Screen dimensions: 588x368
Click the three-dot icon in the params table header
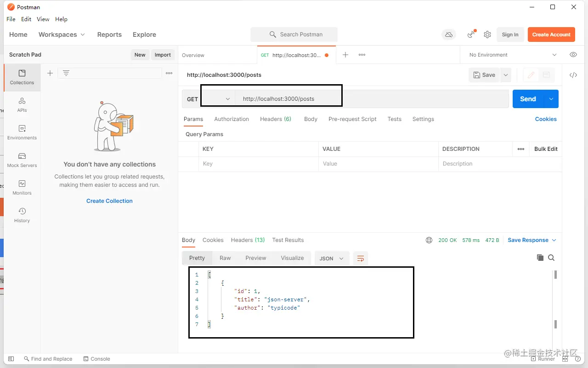pyautogui.click(x=521, y=149)
